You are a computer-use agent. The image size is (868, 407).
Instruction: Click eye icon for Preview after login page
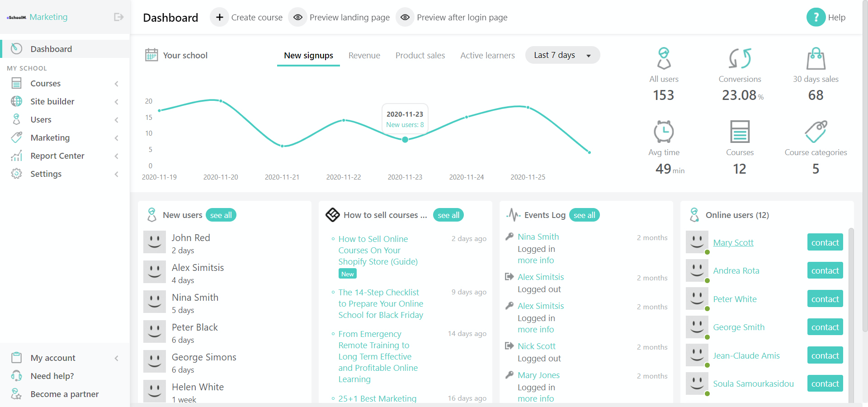pyautogui.click(x=405, y=17)
